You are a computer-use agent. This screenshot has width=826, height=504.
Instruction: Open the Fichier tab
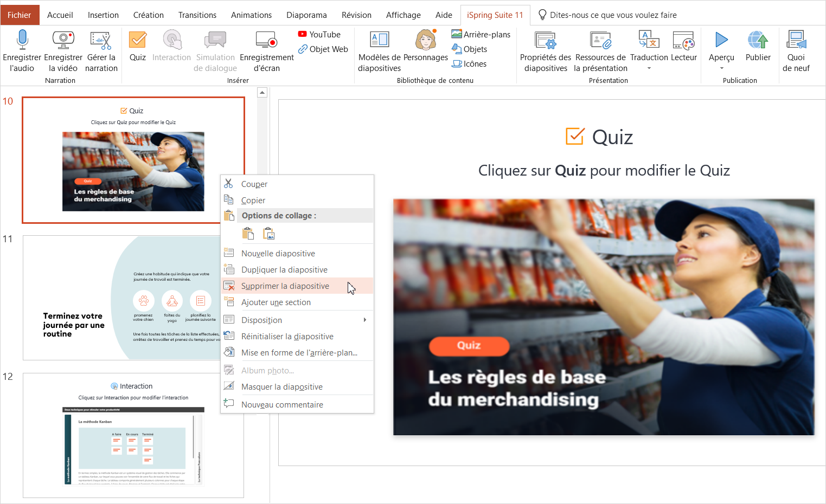tap(20, 15)
